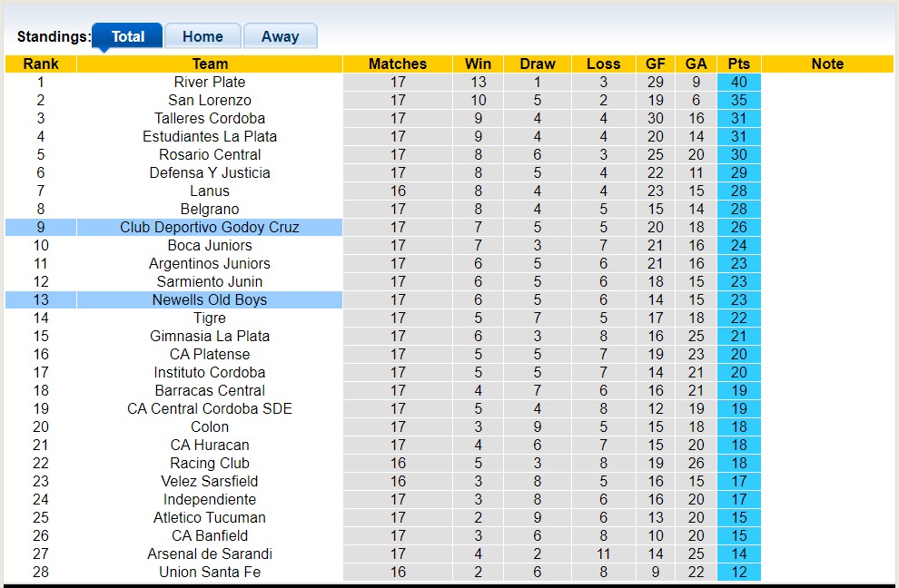This screenshot has height=588, width=899.
Task: Sort standings by GA column header
Action: click(x=696, y=64)
